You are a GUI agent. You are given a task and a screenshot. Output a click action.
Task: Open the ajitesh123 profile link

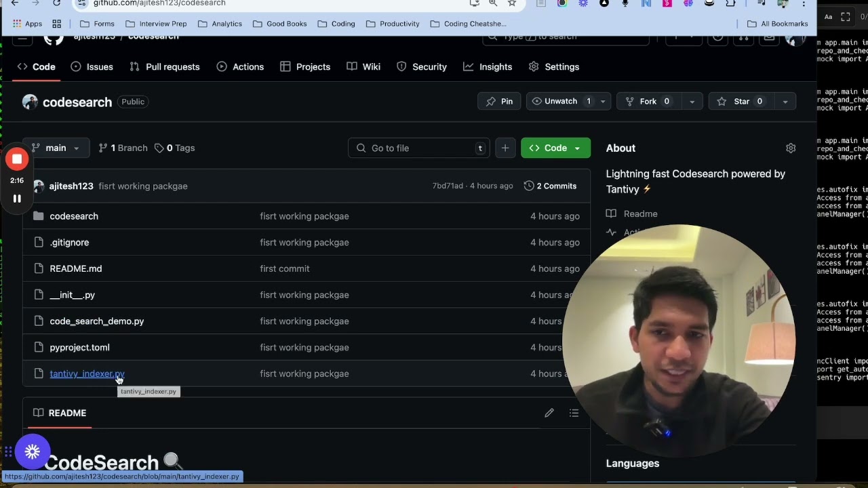tap(71, 186)
